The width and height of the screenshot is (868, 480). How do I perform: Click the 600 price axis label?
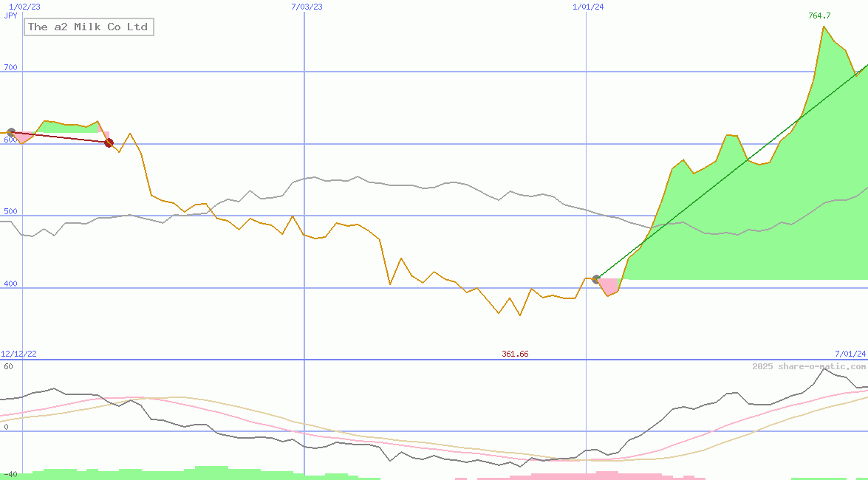point(10,140)
